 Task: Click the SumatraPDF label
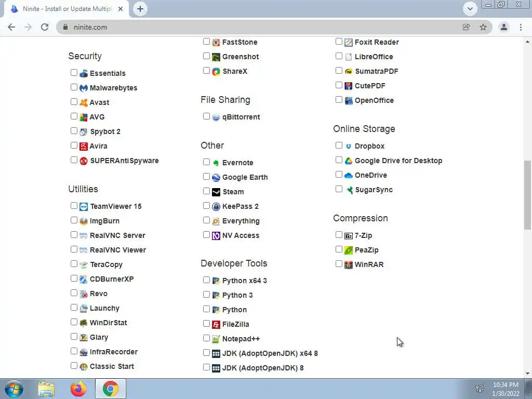pos(376,71)
